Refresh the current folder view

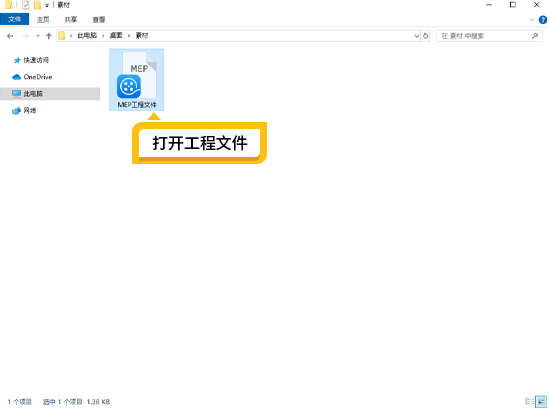pos(425,36)
